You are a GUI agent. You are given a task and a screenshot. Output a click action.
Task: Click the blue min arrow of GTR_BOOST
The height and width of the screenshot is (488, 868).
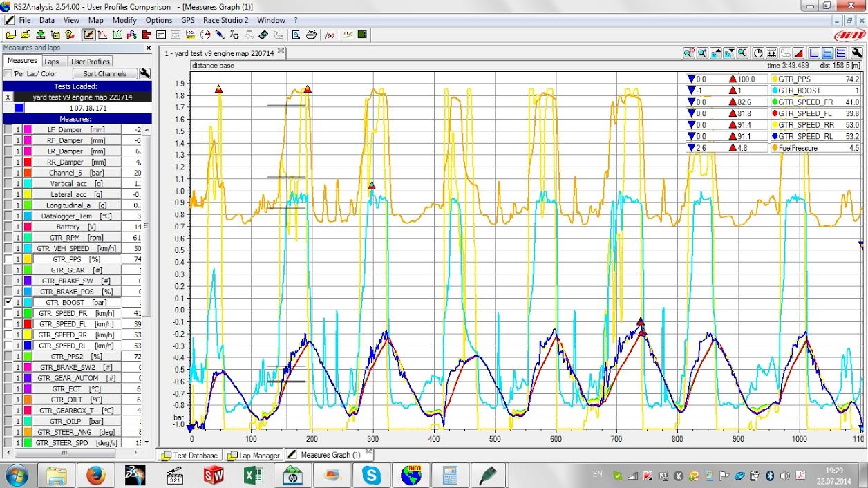coord(691,91)
